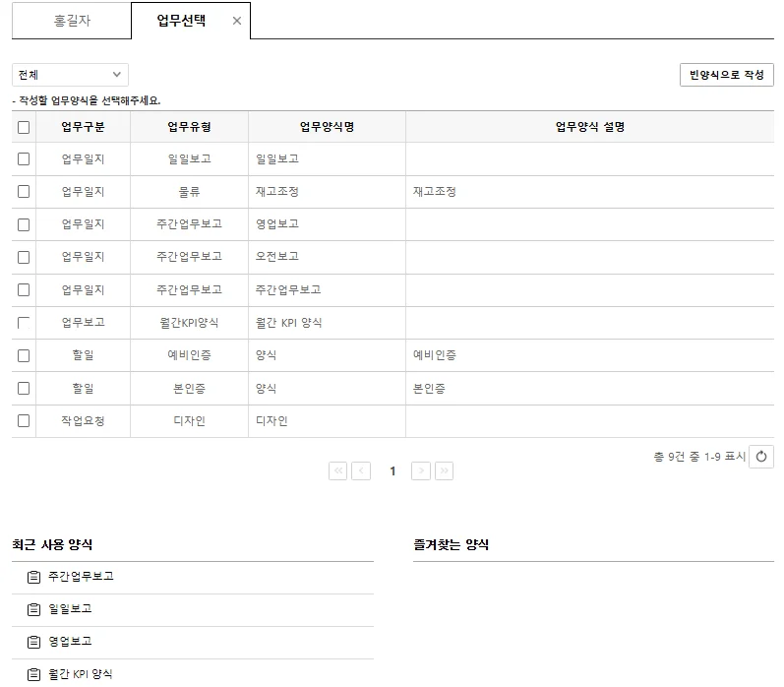The height and width of the screenshot is (687, 784).
Task: Click the 빈양식으로 작성 button
Action: point(726,75)
